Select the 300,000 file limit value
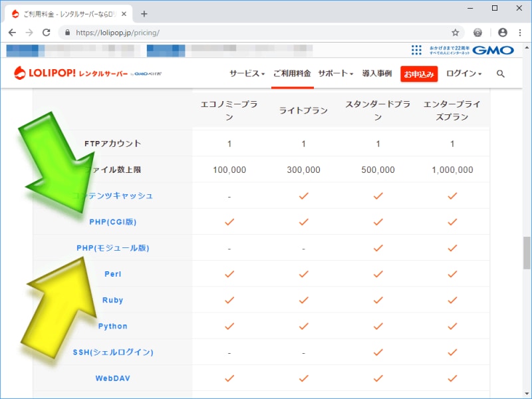The width and height of the screenshot is (532, 399). tap(303, 170)
